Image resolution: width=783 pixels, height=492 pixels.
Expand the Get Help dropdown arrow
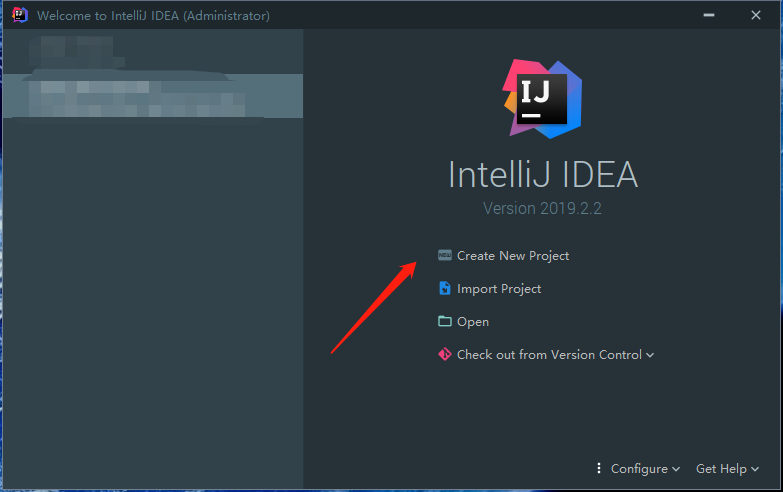point(755,469)
